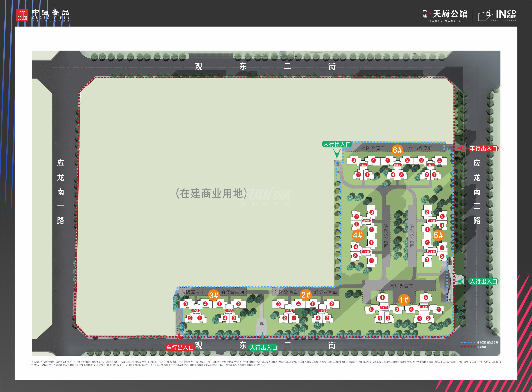532x392 pixels.
Task: Click the 2单元 label in building 2
Action: click(x=289, y=310)
